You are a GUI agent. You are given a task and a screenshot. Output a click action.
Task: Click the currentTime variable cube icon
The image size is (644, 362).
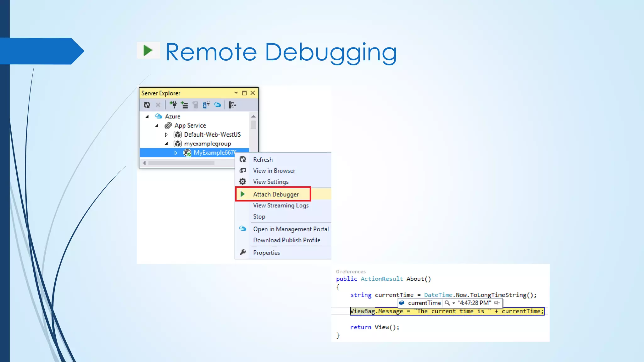402,303
